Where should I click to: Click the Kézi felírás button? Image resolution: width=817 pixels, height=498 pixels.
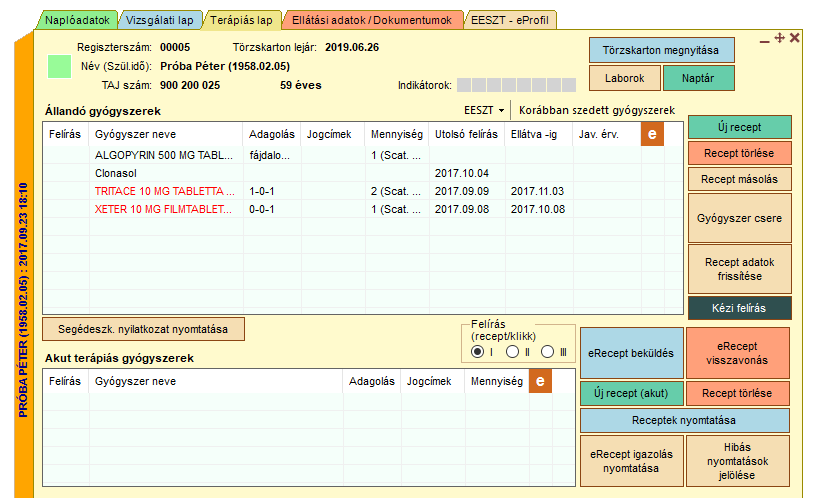click(x=739, y=308)
